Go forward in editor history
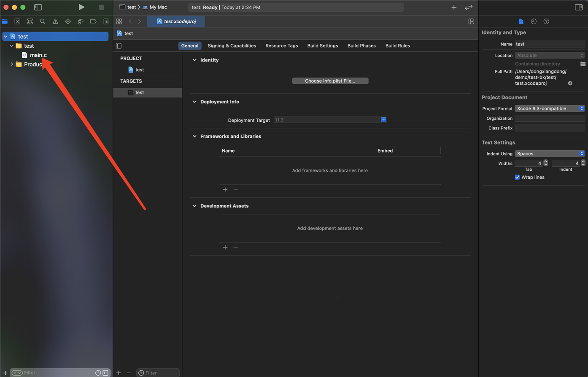Screen dimensions: 588x377 [140, 22]
